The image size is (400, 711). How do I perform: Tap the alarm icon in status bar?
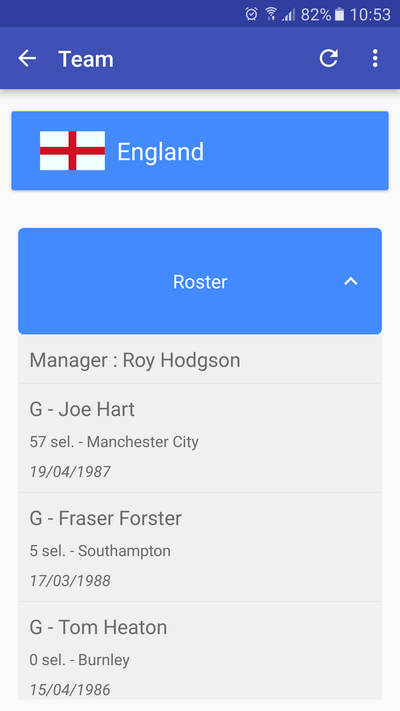point(251,14)
